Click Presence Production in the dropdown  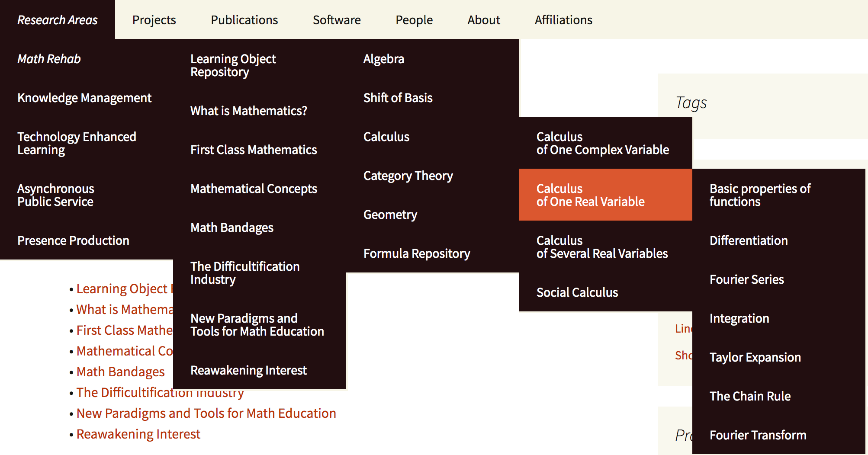pos(73,240)
